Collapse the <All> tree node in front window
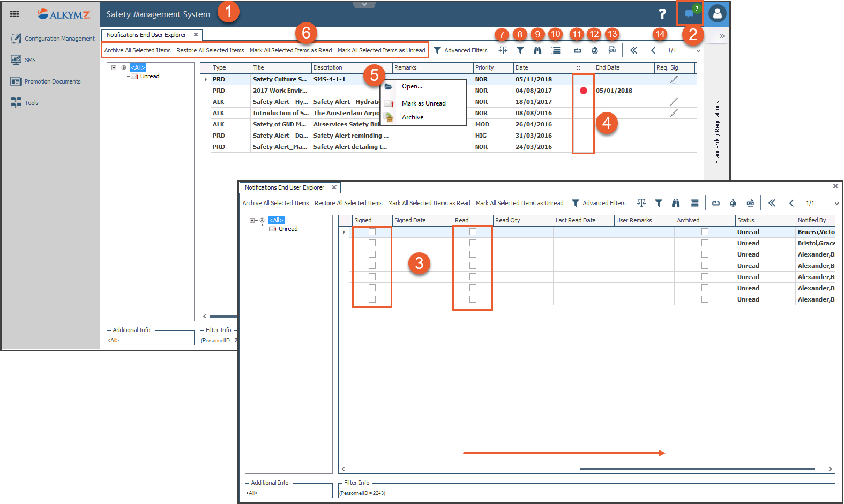 tap(252, 220)
